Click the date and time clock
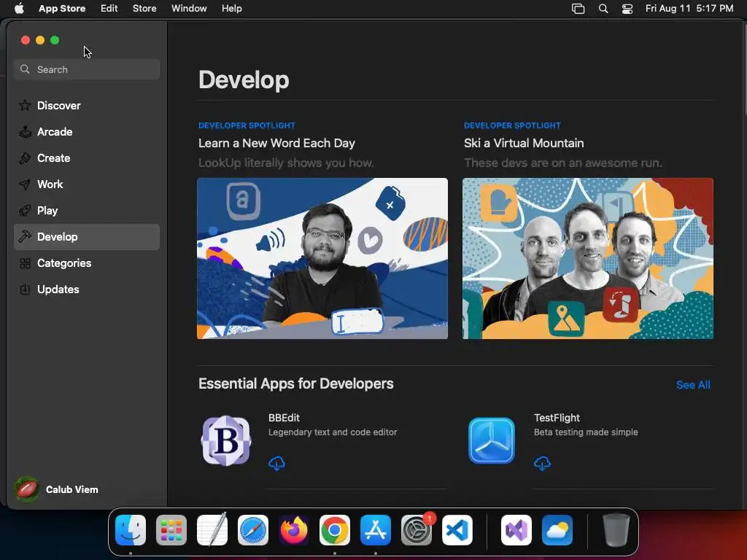The height and width of the screenshot is (560, 747). [x=689, y=9]
